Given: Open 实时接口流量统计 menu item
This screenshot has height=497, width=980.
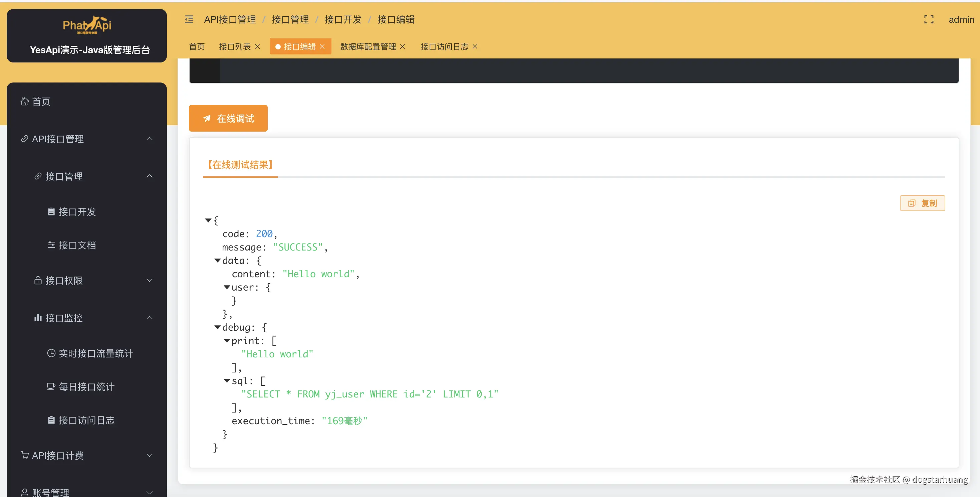Looking at the screenshot, I should 95,353.
